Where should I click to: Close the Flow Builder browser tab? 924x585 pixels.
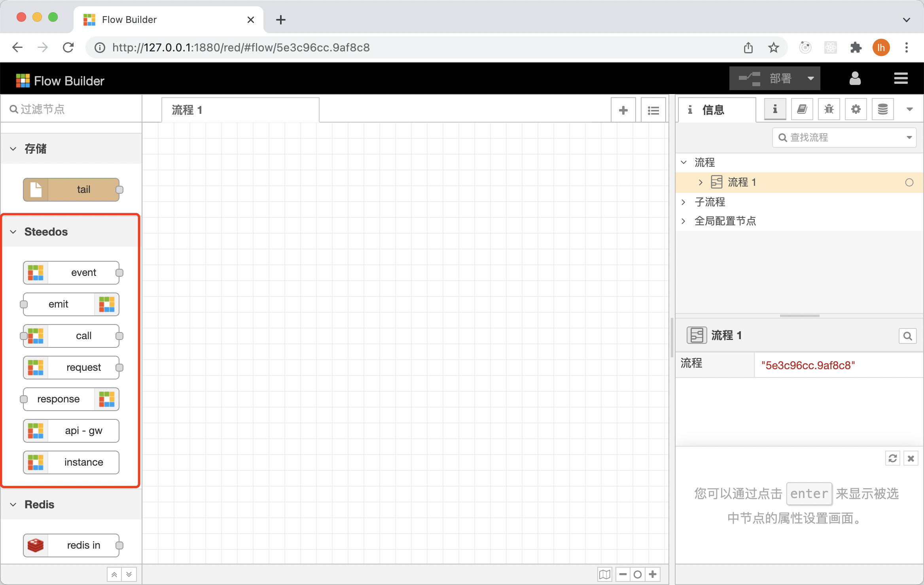tap(251, 20)
